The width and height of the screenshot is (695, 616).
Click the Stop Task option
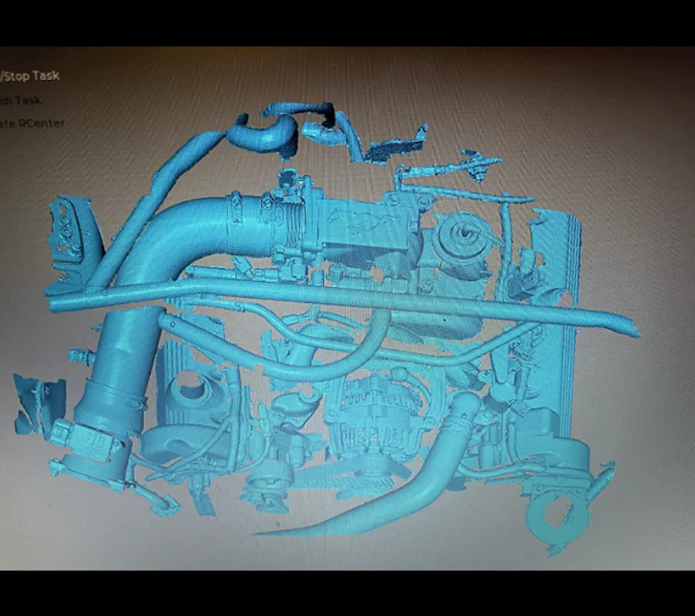(30, 76)
